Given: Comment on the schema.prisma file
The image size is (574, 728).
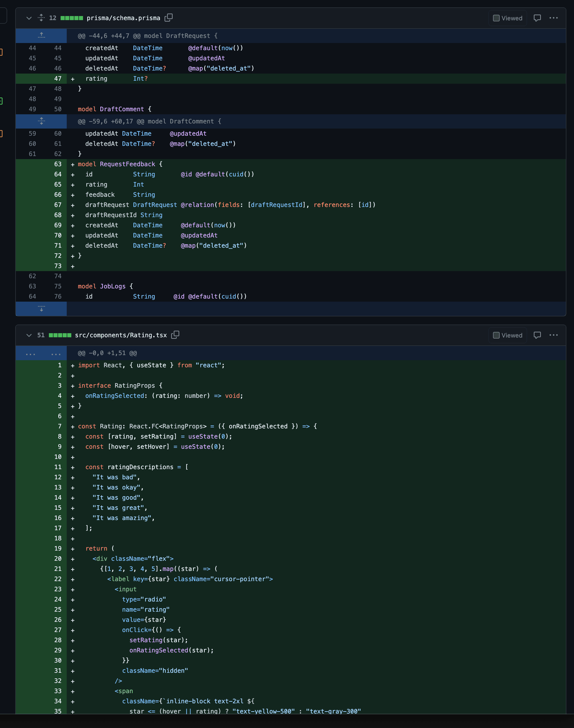Looking at the screenshot, I should pos(537,18).
